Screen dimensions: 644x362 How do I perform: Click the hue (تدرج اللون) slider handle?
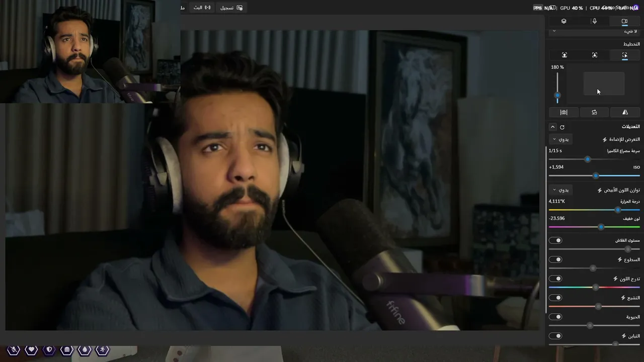click(x=596, y=288)
